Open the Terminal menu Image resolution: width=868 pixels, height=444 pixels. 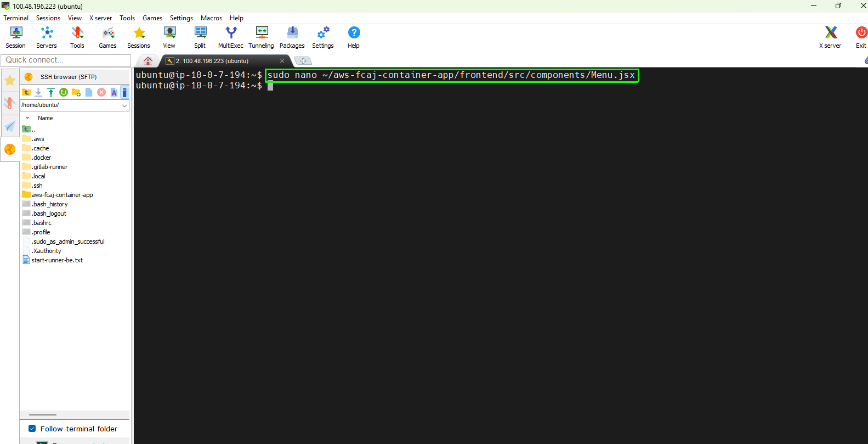coord(16,18)
